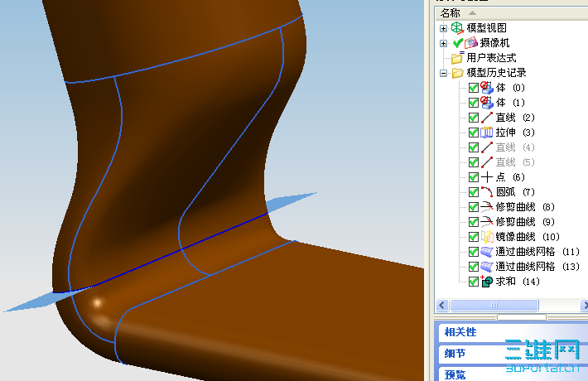Toggle the checkbox for 修剪曲线 (8)
588x381 pixels.
pyautogui.click(x=474, y=207)
